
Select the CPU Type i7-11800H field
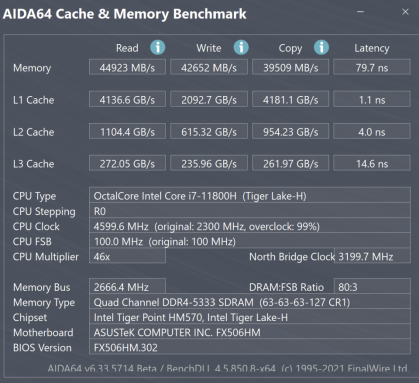(x=250, y=195)
